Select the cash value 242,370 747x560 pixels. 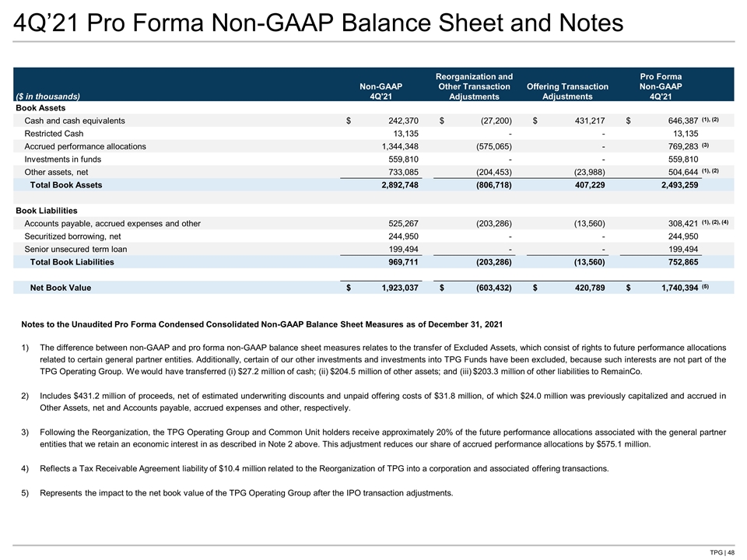point(404,121)
